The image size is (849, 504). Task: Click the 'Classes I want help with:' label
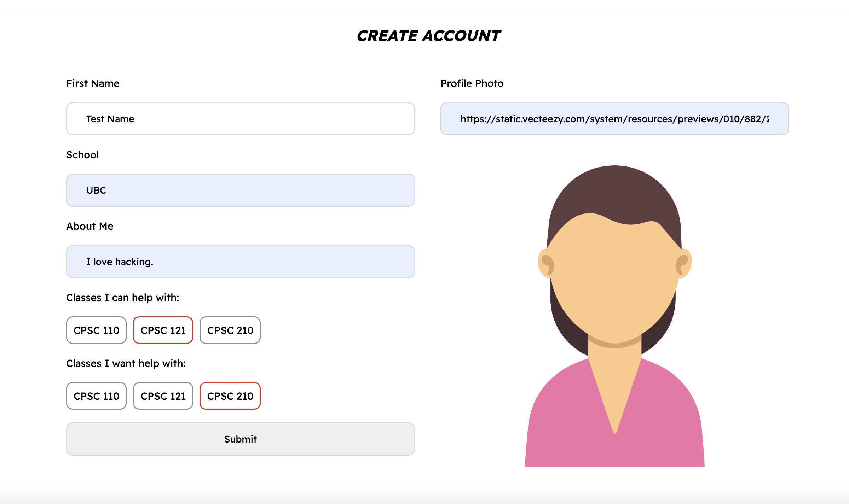click(x=126, y=363)
